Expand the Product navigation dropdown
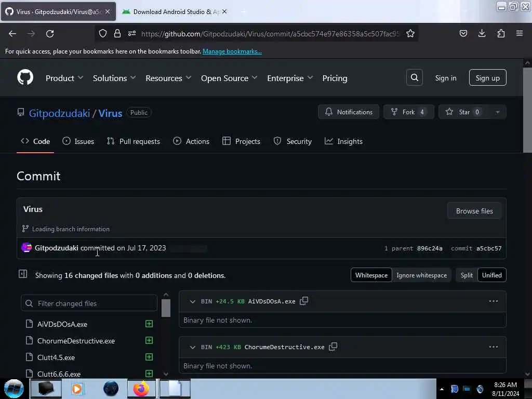The image size is (532, 399). [x=64, y=78]
